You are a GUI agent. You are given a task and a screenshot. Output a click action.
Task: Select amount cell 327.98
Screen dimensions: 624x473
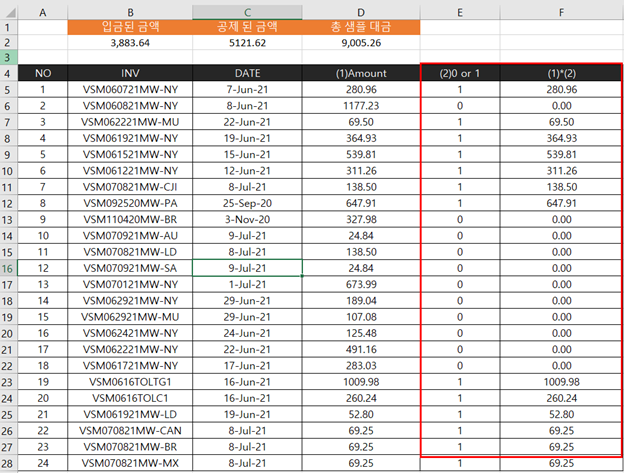(x=361, y=220)
